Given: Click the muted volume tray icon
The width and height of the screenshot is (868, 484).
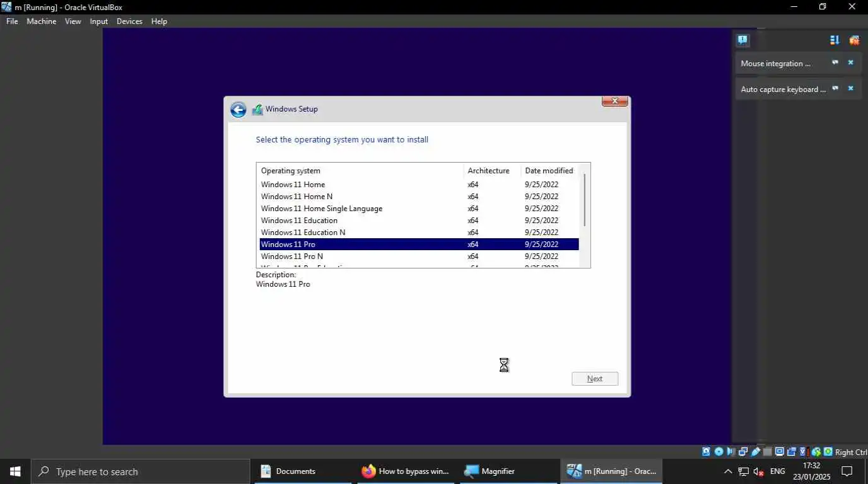Looking at the screenshot, I should tap(759, 471).
